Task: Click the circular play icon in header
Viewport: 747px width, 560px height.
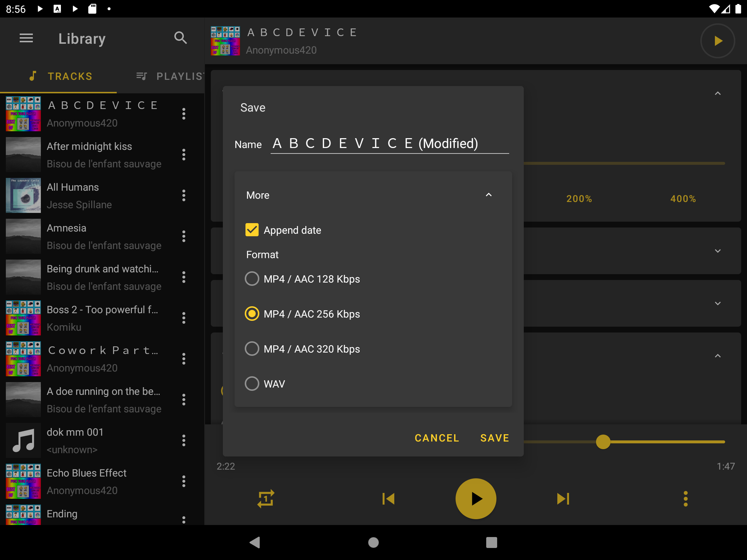Action: 717,41
